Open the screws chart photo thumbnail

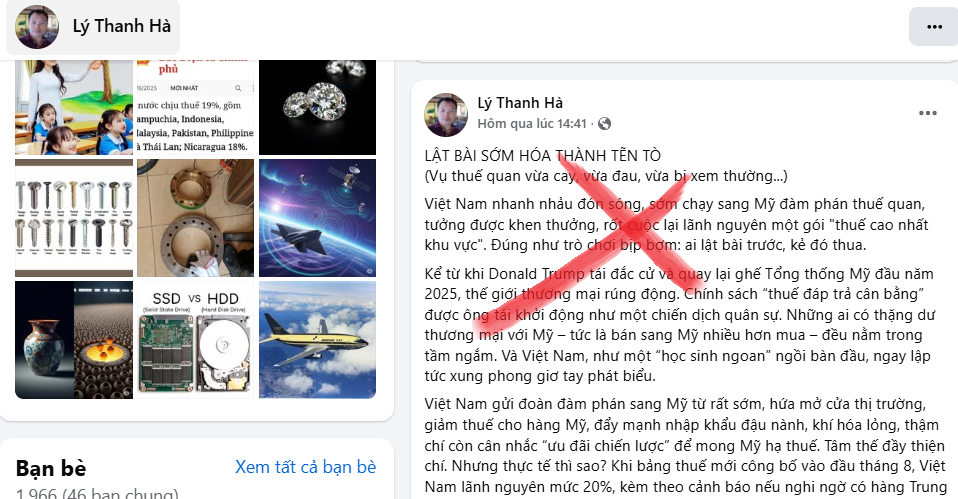(74, 218)
